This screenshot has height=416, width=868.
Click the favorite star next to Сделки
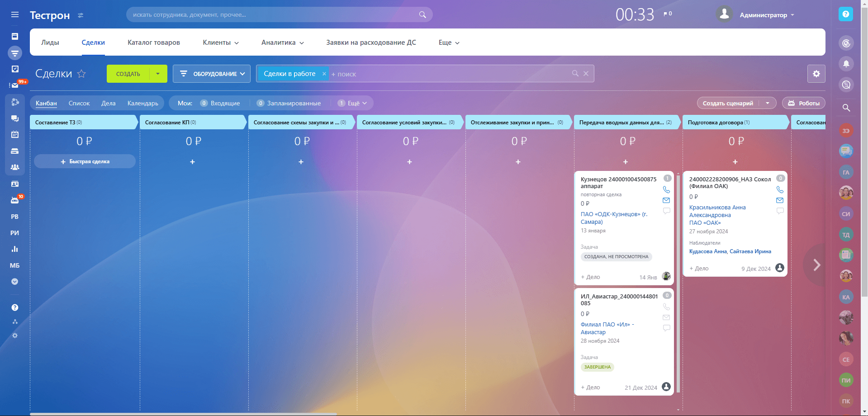81,74
